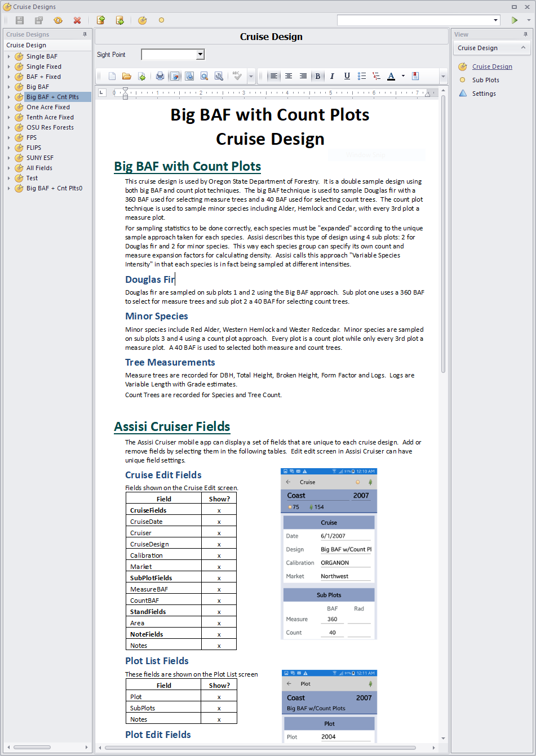536x756 pixels.
Task: Select the FLIPS design
Action: tap(34, 148)
